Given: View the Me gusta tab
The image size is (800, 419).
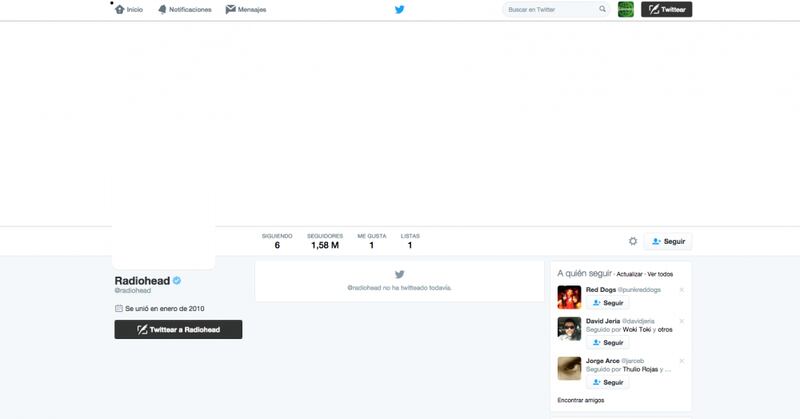Looking at the screenshot, I should coord(371,241).
